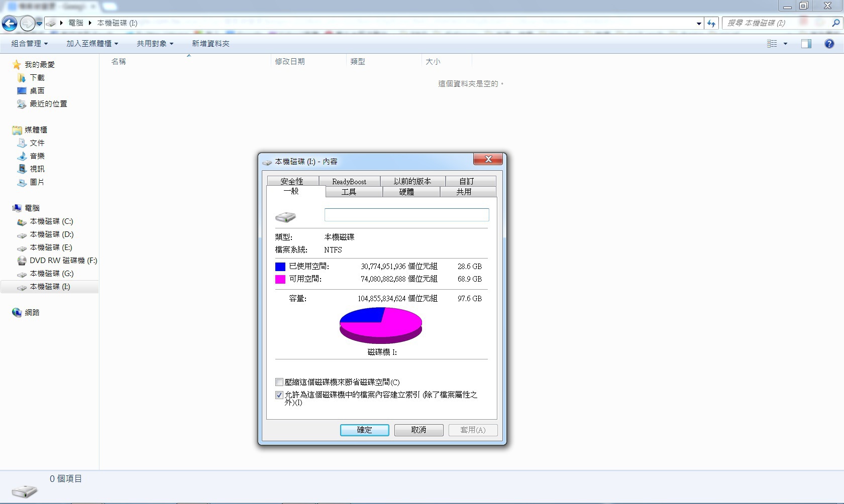
Task: Click the Help question mark icon
Action: (x=829, y=44)
